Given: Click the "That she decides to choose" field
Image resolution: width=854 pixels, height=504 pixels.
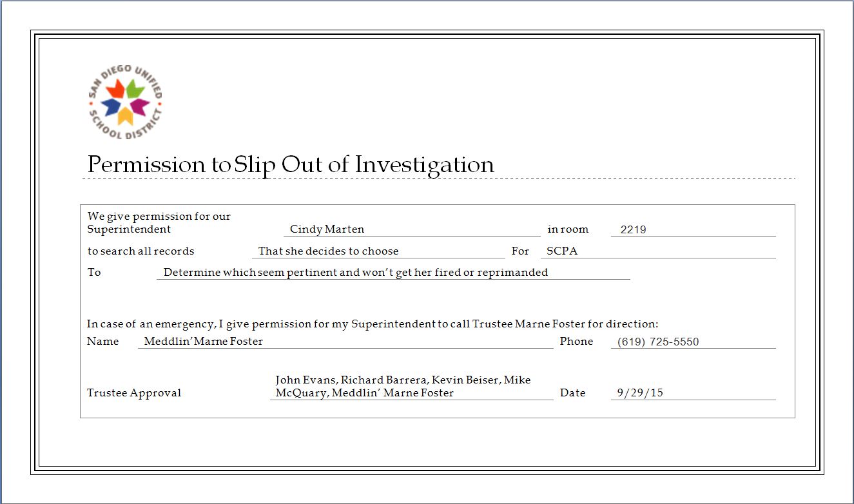Looking at the screenshot, I should (378, 251).
